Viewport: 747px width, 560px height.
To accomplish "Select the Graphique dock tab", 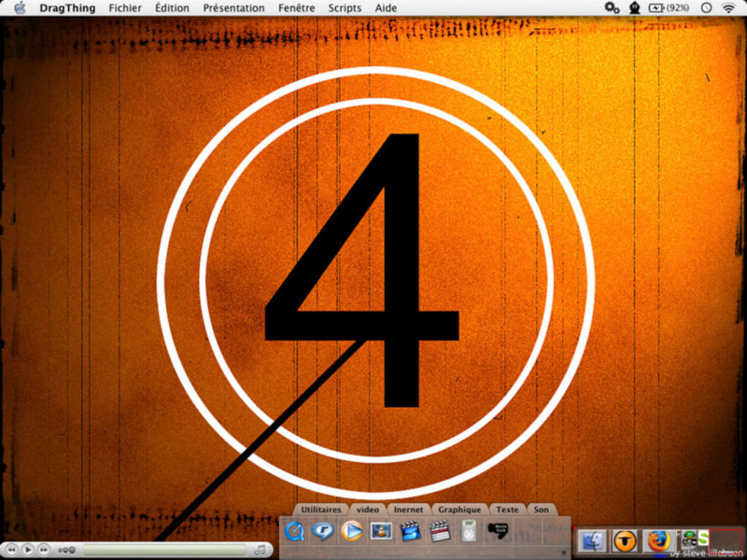I will pyautogui.click(x=459, y=510).
